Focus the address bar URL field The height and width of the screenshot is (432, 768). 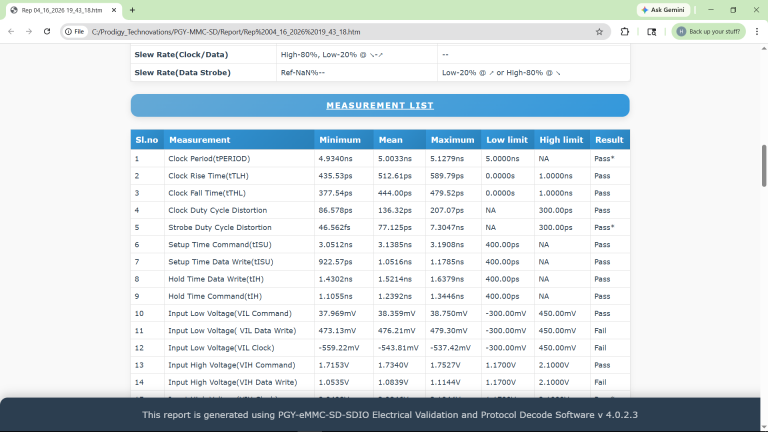338,32
